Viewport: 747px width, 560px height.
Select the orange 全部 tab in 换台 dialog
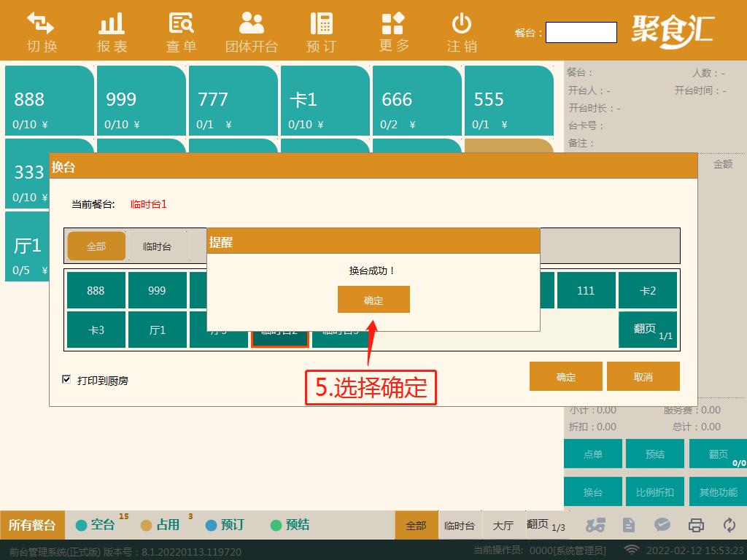point(96,246)
